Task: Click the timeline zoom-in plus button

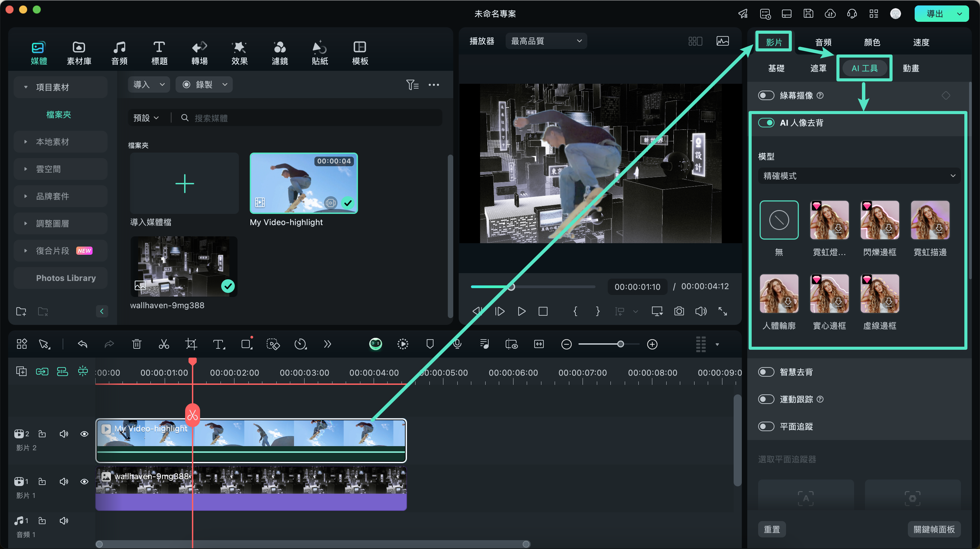Action: tap(652, 344)
